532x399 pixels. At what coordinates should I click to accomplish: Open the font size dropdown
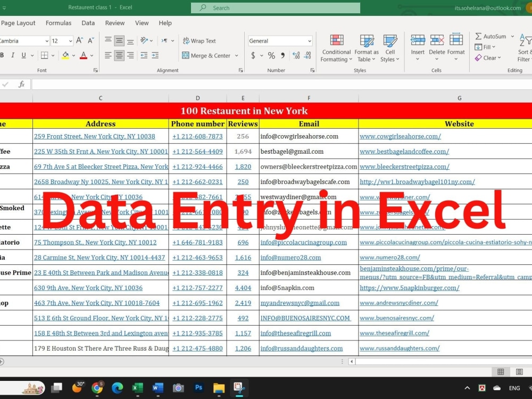click(x=71, y=41)
